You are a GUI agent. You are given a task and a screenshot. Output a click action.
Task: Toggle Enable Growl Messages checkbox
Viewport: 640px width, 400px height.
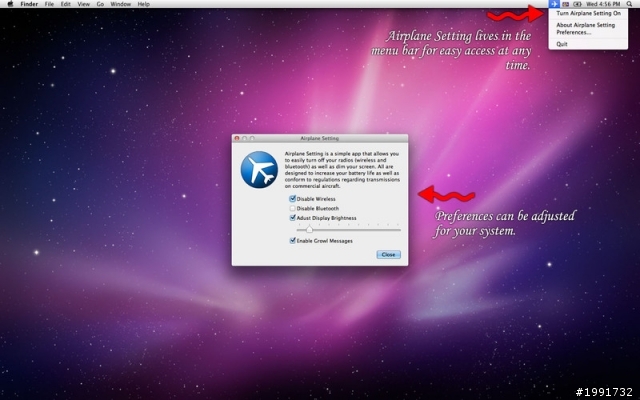click(292, 241)
